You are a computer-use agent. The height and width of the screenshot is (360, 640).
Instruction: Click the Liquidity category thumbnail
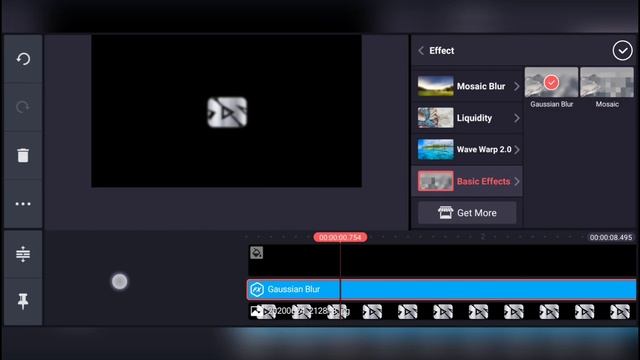tap(435, 118)
